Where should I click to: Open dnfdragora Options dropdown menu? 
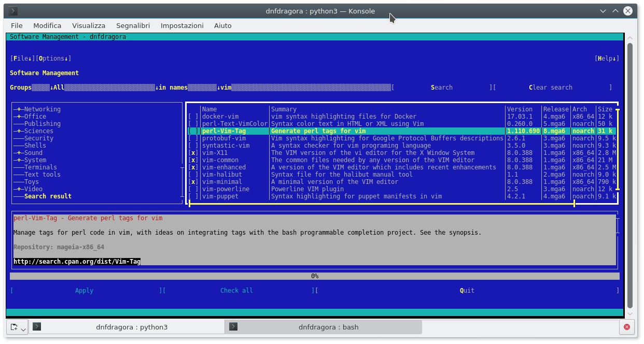pyautogui.click(x=53, y=59)
